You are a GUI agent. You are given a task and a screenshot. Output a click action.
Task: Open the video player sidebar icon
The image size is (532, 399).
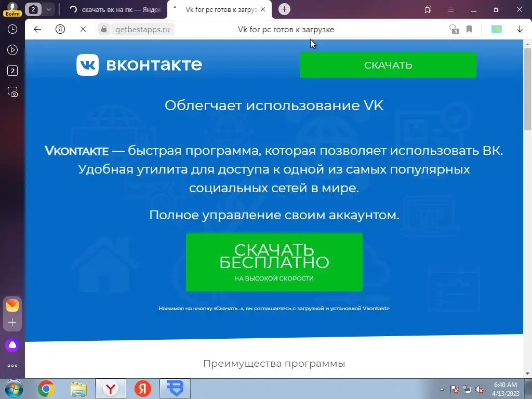click(12, 50)
